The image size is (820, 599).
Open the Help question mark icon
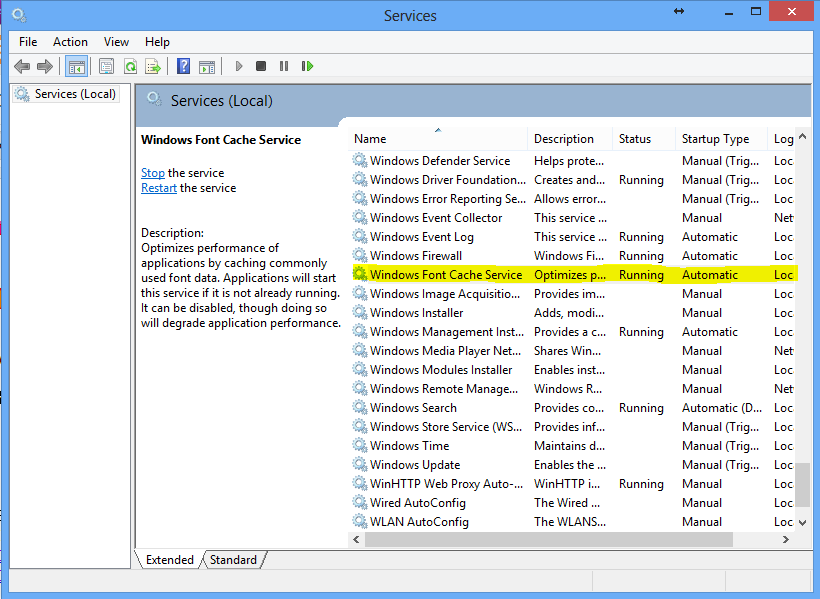pos(183,66)
